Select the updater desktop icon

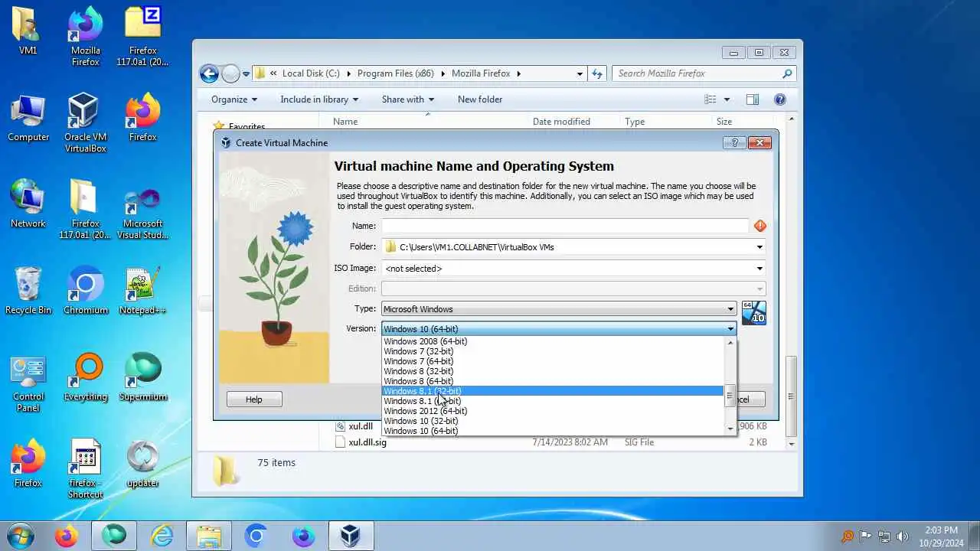[143, 464]
